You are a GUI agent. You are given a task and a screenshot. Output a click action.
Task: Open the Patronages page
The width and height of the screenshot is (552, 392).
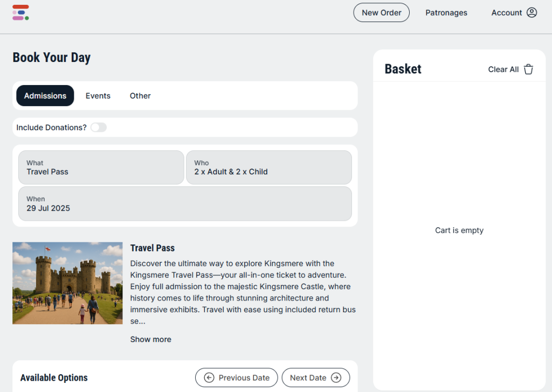click(x=446, y=12)
